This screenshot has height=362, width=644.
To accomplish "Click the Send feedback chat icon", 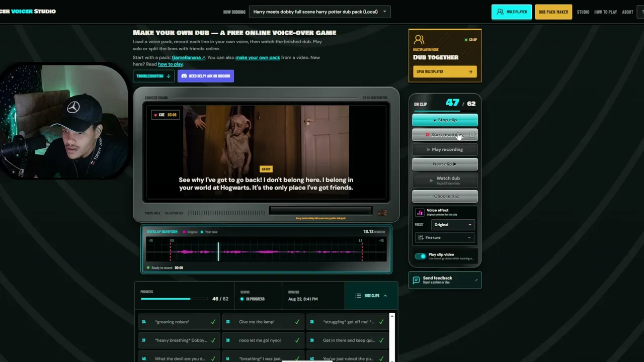I will (x=416, y=280).
